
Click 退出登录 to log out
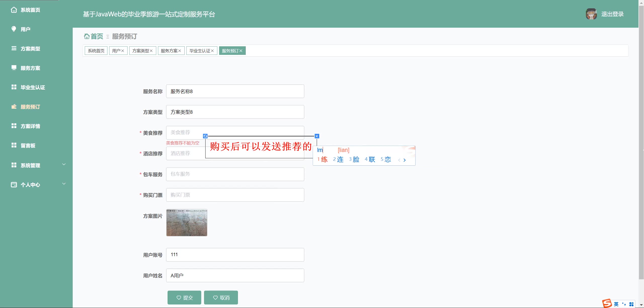tap(612, 14)
